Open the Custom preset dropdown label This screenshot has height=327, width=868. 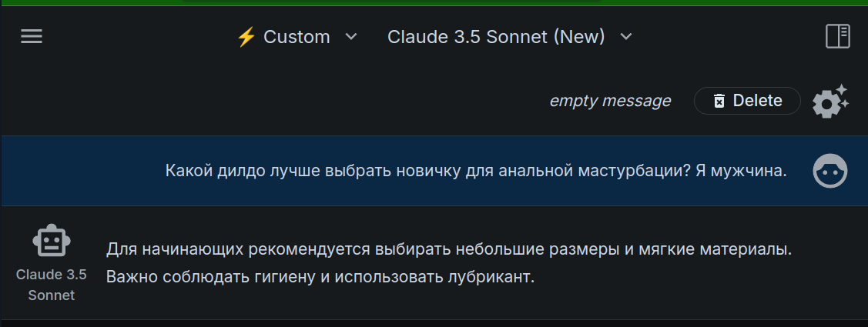297,37
